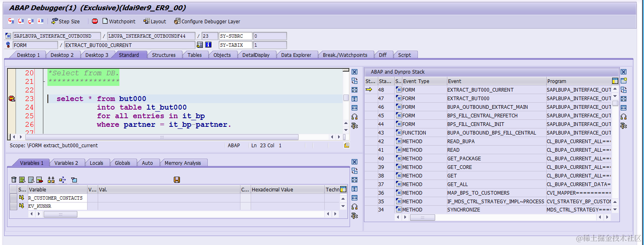Select stack event GET_PACKAGE
This screenshot has width=644, height=245.
pyautogui.click(x=464, y=158)
